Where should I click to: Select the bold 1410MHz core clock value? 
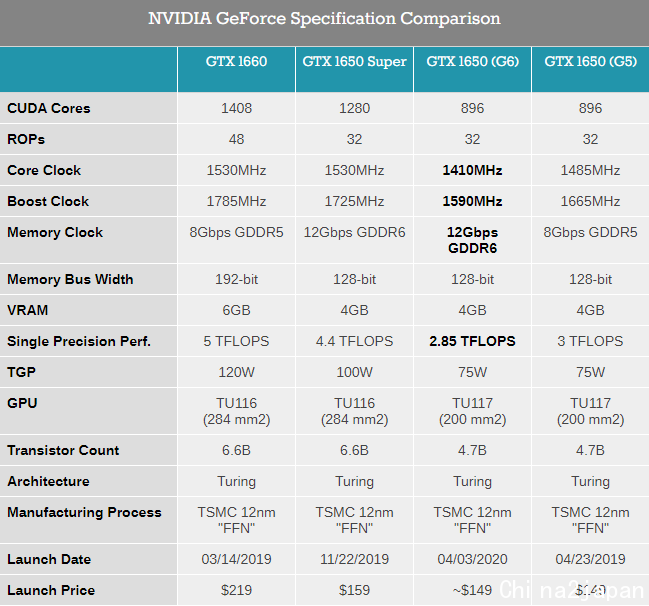pyautogui.click(x=472, y=170)
